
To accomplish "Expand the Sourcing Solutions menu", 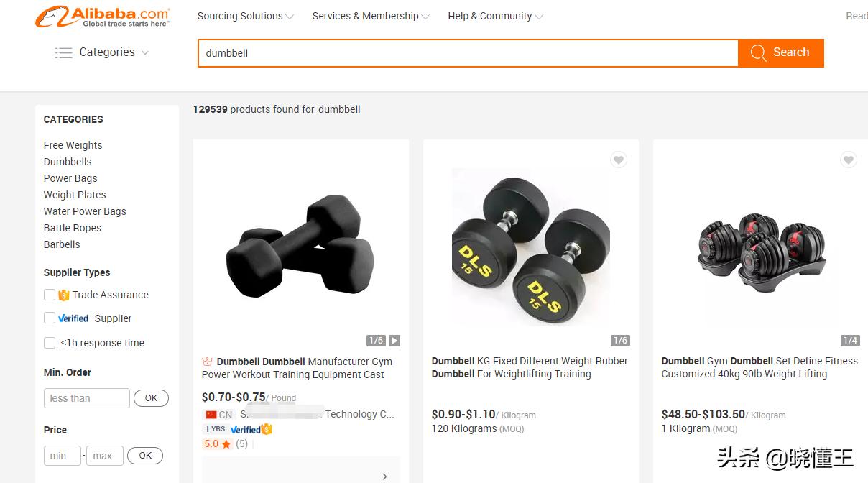I will (245, 16).
